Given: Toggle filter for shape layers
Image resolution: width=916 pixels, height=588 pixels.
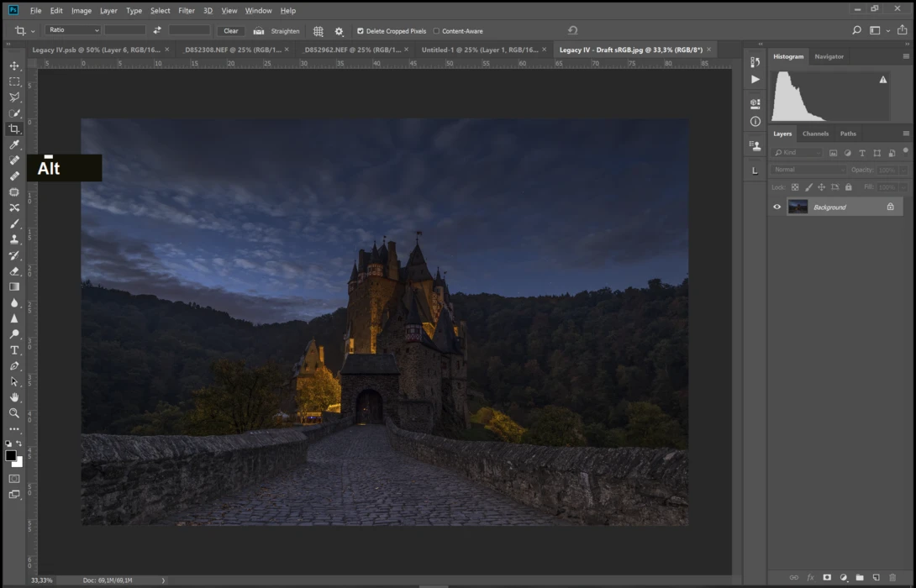Looking at the screenshot, I should point(877,153).
